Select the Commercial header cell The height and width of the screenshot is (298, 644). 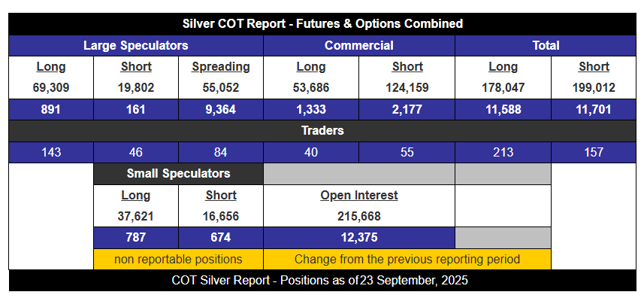click(x=359, y=46)
